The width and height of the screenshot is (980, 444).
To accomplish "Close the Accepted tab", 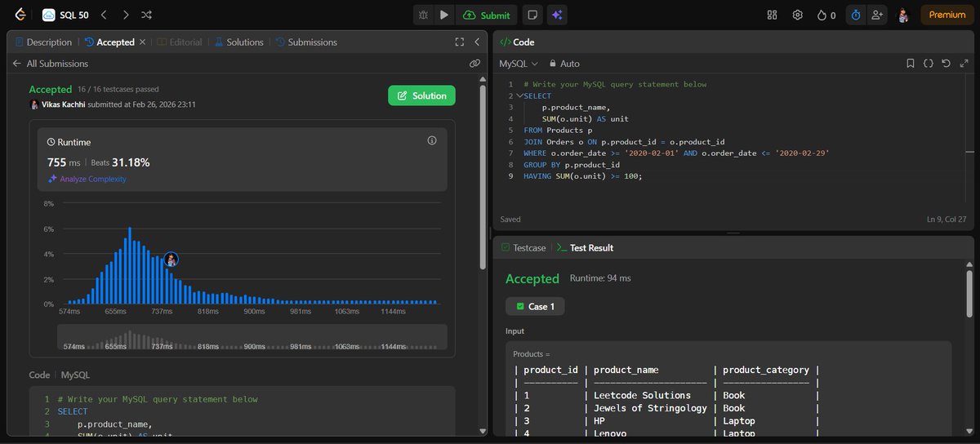I will click(143, 42).
